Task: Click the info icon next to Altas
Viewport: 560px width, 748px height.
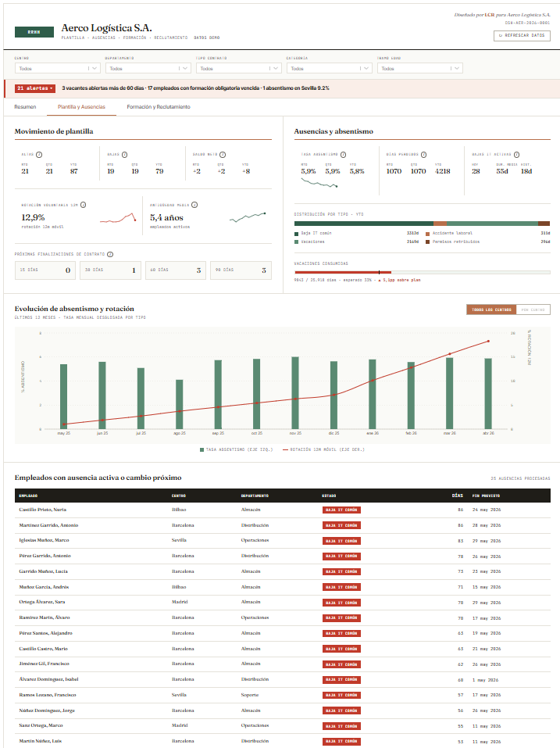Action: 39,155
